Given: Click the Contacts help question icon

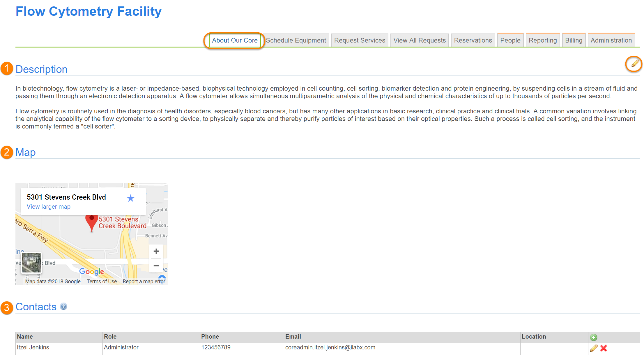Looking at the screenshot, I should [63, 307].
